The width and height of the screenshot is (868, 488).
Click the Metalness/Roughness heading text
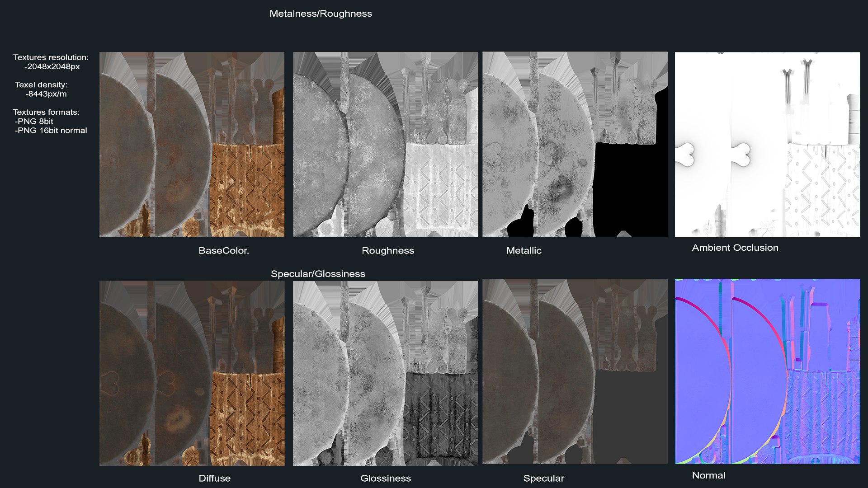(321, 14)
